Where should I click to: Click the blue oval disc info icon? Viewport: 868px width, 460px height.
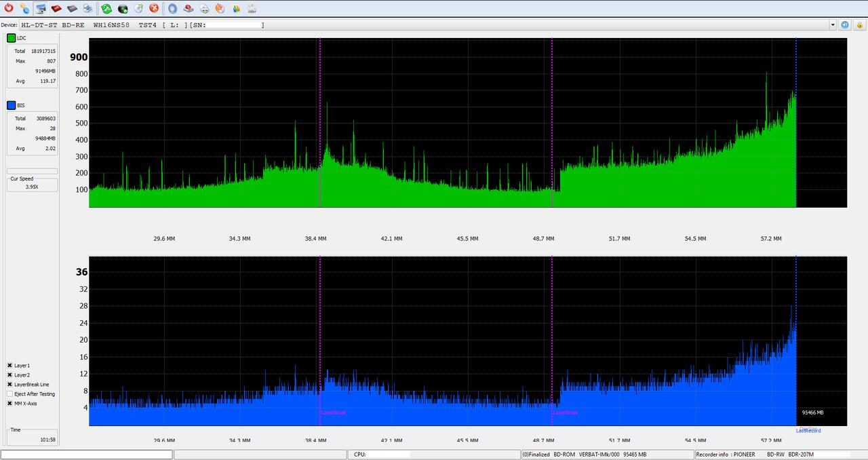pyautogui.click(x=173, y=9)
